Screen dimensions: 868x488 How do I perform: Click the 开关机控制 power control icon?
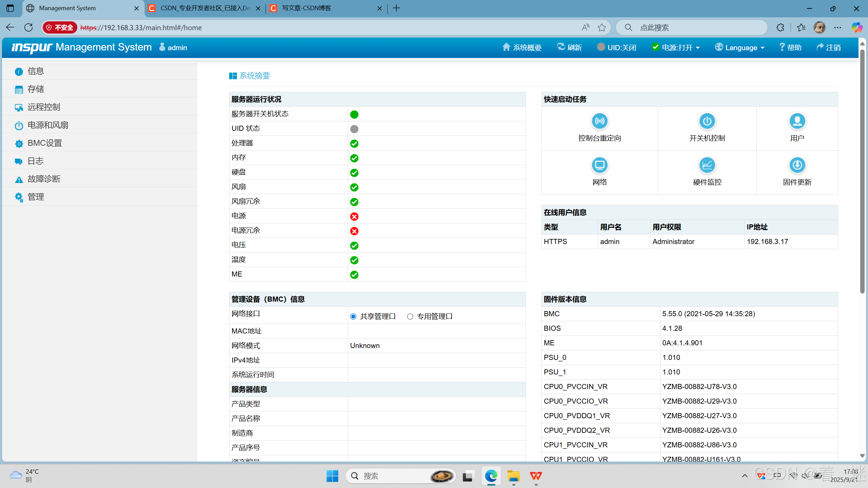pyautogui.click(x=707, y=121)
